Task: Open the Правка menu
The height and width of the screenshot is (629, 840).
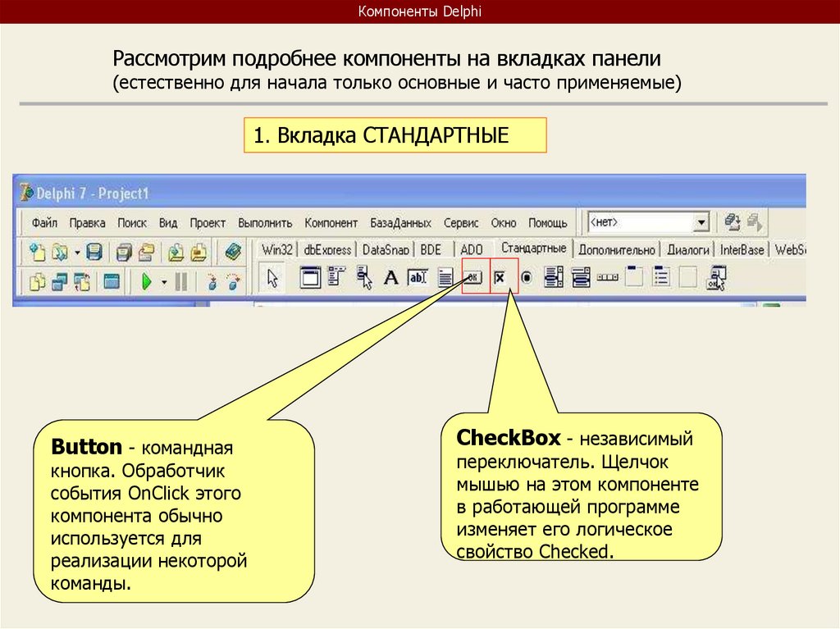Action: click(87, 223)
